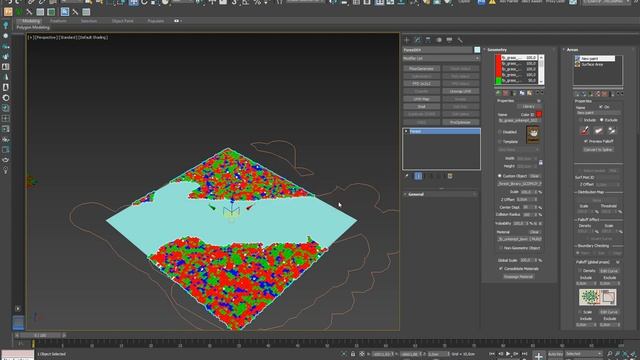
Task: Toggle the Preview Falloff checkbox
Action: point(586,141)
